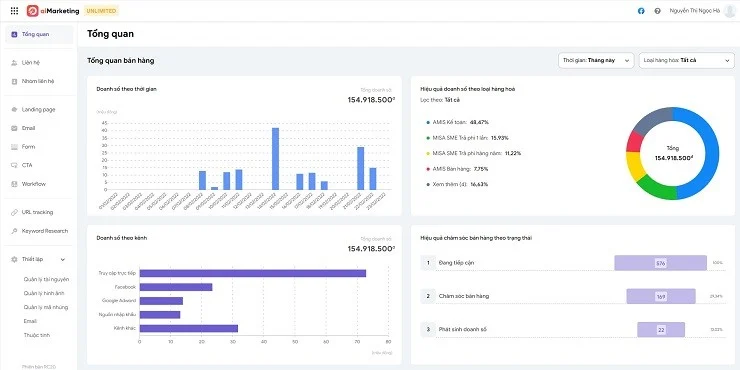740x370 pixels.
Task: Open Nhóm liên hệ menu item
Action: click(x=39, y=81)
